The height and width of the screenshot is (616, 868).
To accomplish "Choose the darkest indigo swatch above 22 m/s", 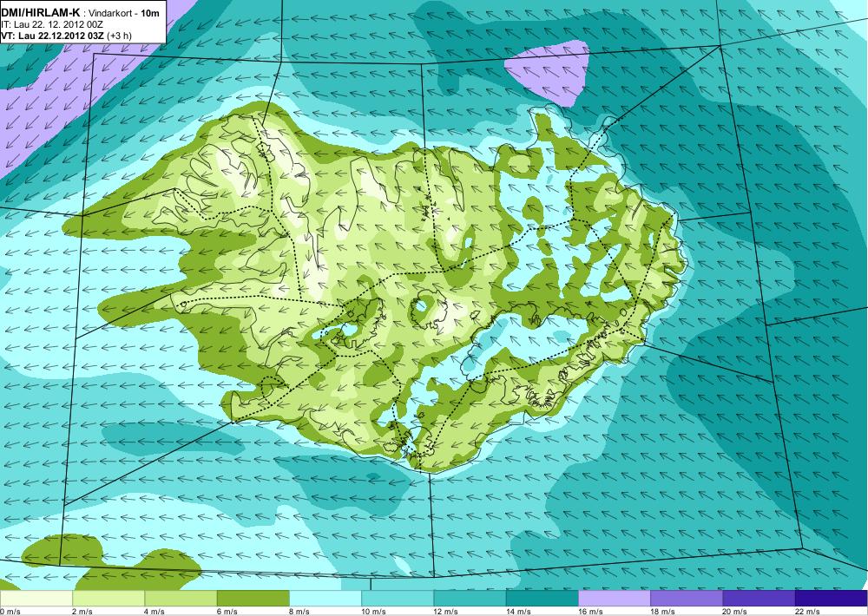I will coord(831,599).
